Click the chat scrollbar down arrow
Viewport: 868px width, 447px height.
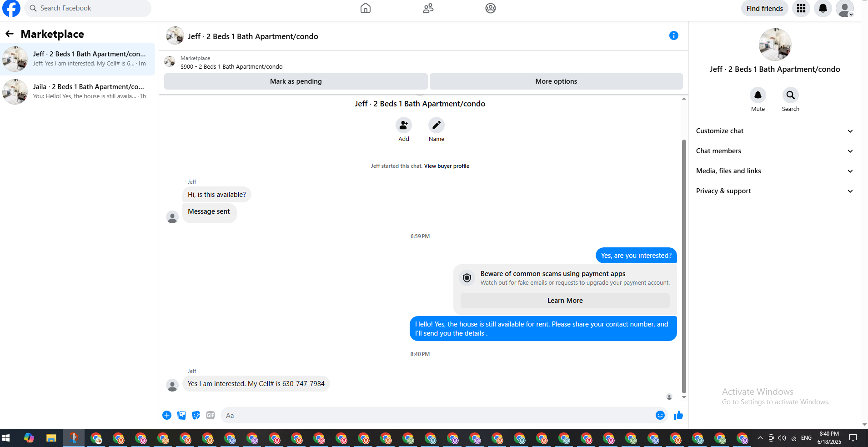(684, 397)
